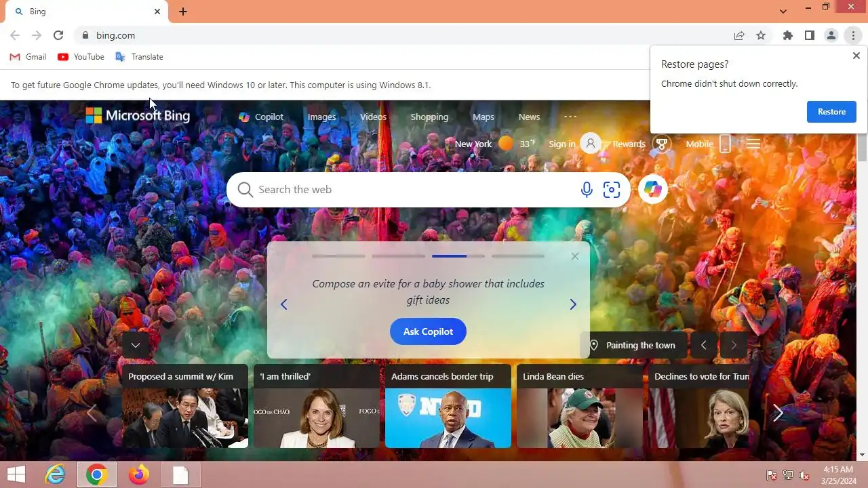Viewport: 868px width, 488px height.
Task: Open 'I am thrilled' news story
Action: (317, 406)
